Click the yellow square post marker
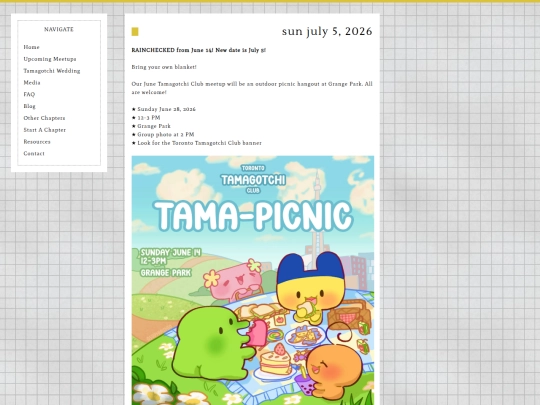 (x=135, y=32)
